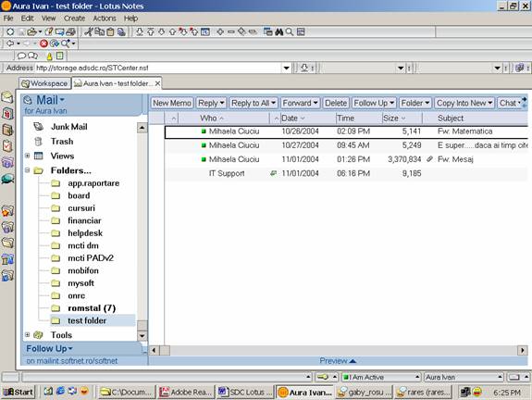This screenshot has height=400, width=532.
Task: Click the single speech bubble chat icon
Action: (21, 56)
